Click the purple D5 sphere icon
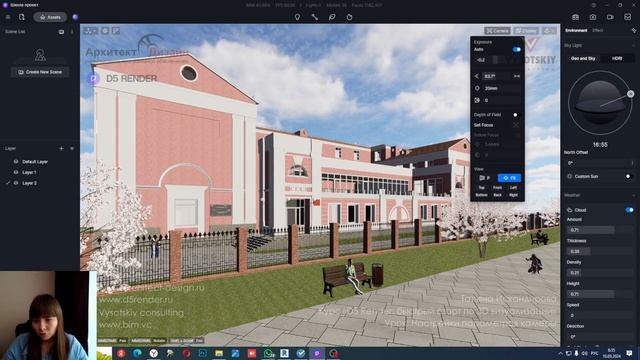 click(x=75, y=17)
